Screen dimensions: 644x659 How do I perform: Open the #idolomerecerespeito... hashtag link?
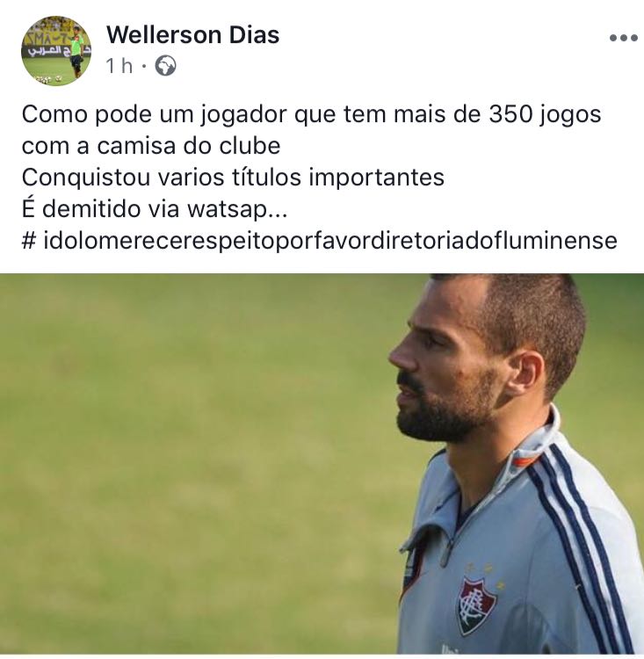330,241
